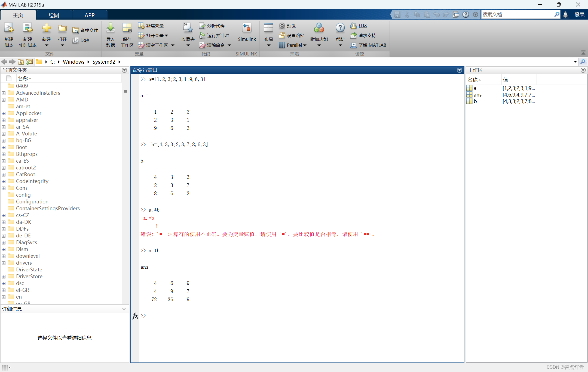
Task: Switch to the APP ribbon tab
Action: click(x=89, y=15)
